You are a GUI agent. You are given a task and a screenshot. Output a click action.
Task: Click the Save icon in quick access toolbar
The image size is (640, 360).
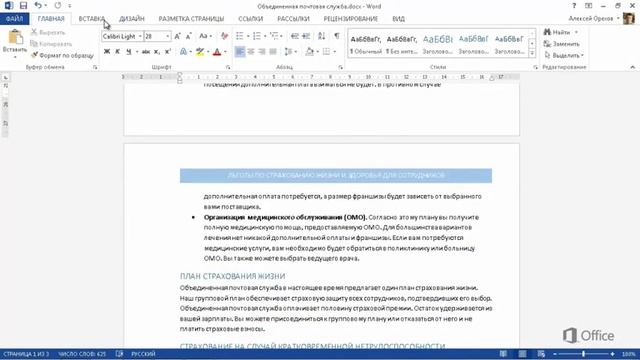[x=23, y=6]
